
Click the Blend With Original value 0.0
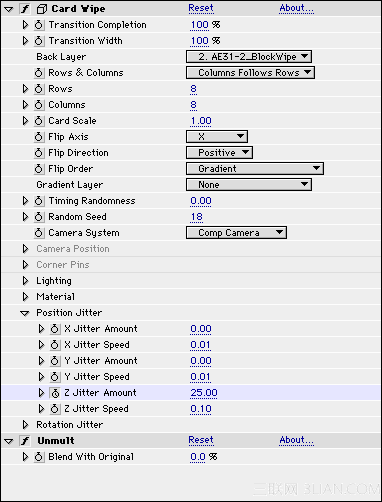(x=198, y=457)
